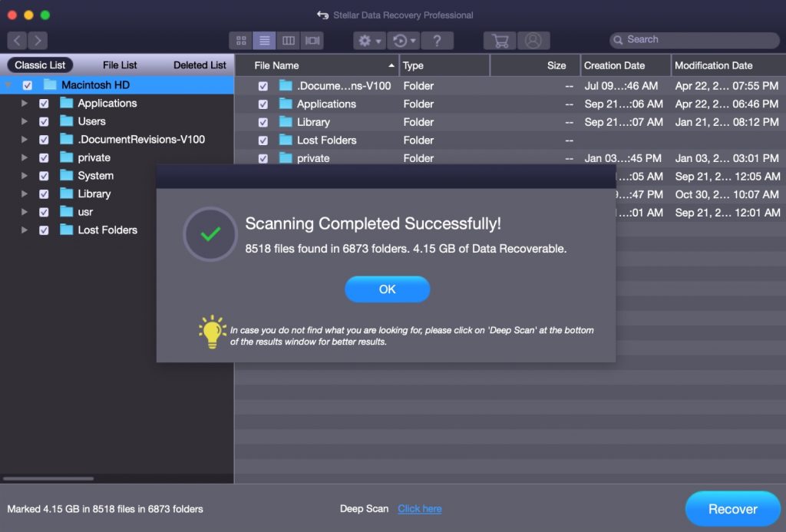Image resolution: width=786 pixels, height=532 pixels.
Task: Click the green checkmark success icon
Action: [210, 234]
